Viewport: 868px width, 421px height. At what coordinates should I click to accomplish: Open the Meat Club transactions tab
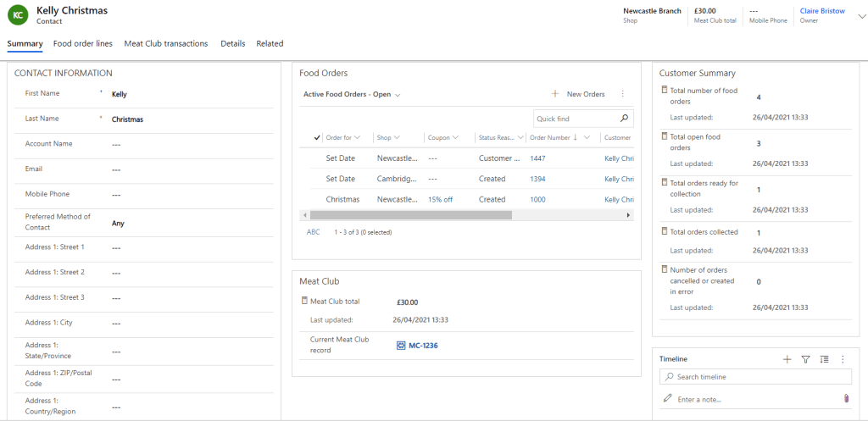click(x=165, y=43)
